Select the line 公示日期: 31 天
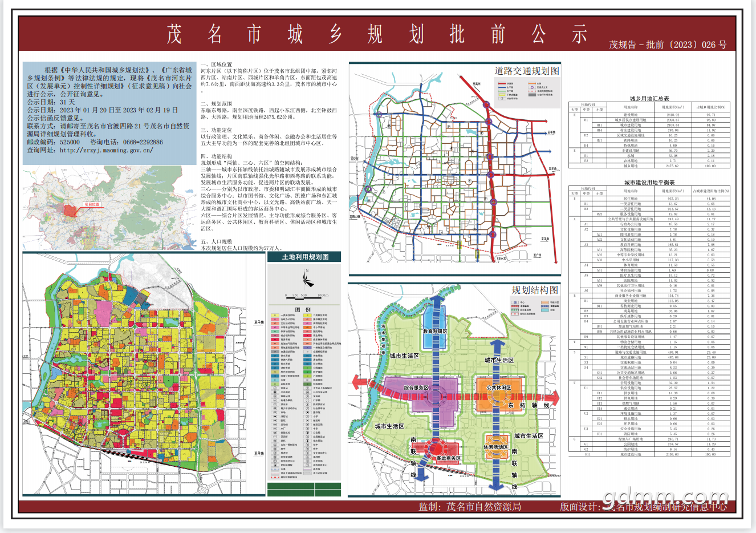756x533 pixels. pos(51,102)
